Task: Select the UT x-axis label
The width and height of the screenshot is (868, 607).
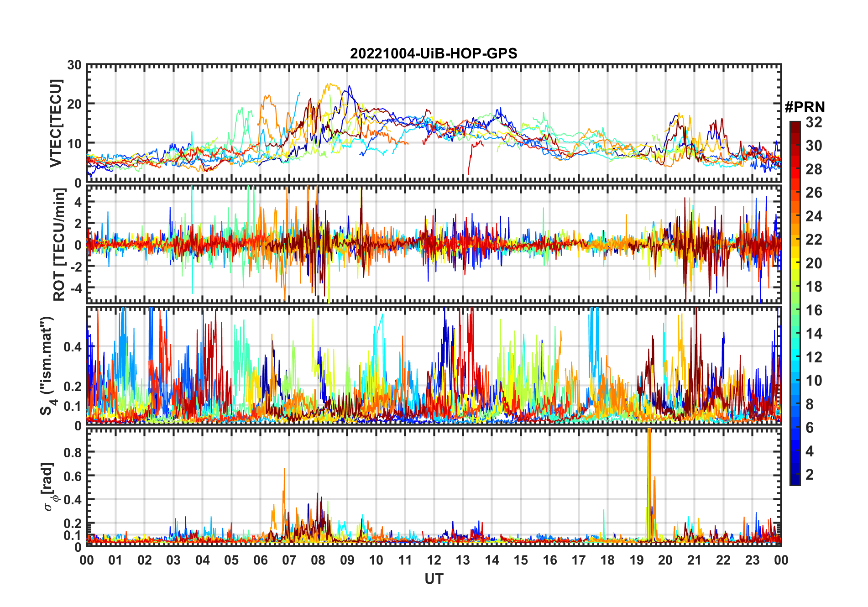Action: point(434,579)
